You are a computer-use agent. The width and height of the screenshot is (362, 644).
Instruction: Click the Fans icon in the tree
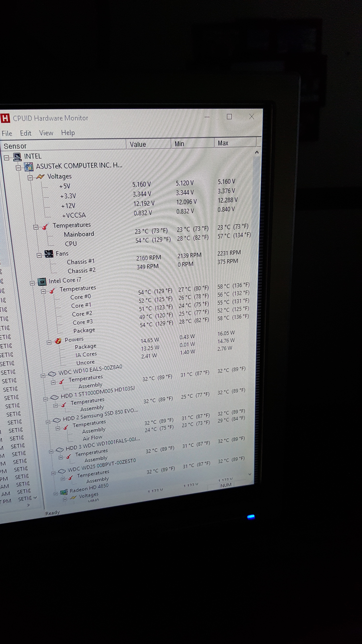(x=49, y=254)
